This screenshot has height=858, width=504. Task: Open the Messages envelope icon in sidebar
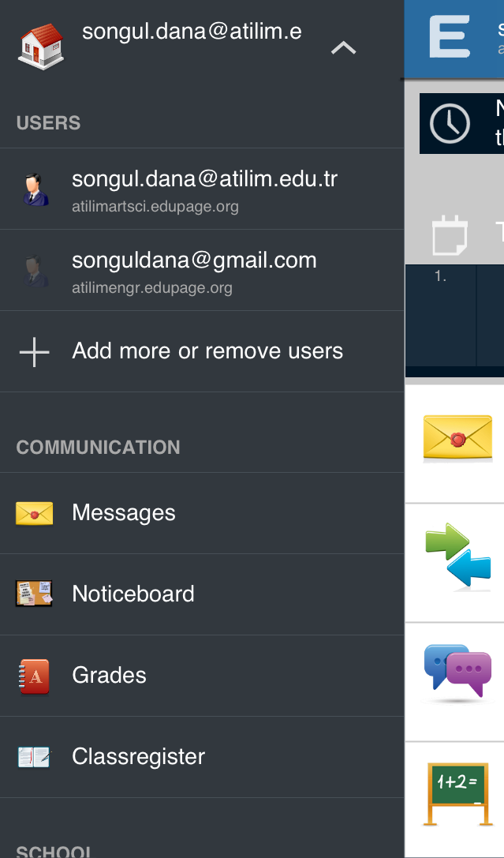34,514
